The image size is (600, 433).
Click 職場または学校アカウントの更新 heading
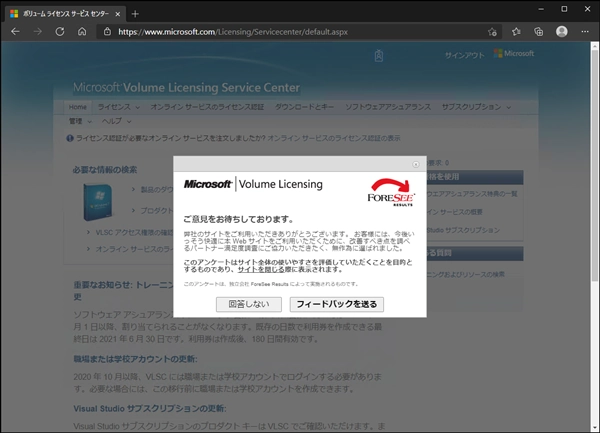pos(135,359)
